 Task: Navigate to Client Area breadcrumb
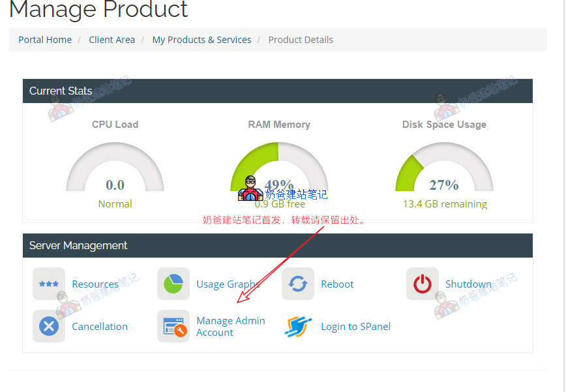click(x=112, y=40)
